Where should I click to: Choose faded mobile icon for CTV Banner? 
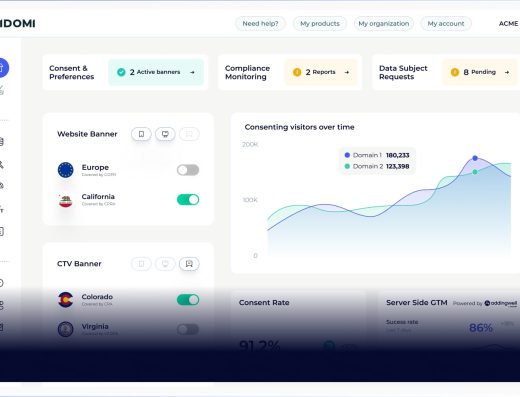141,264
